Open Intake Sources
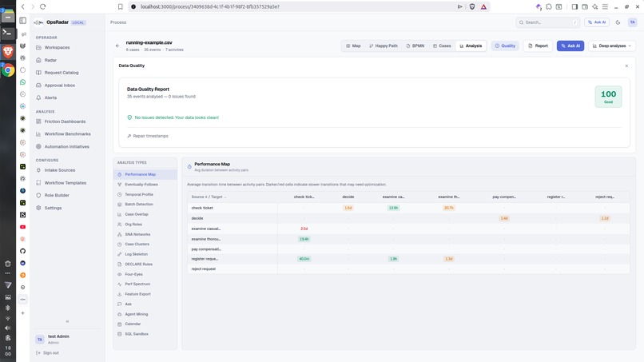 [60, 170]
